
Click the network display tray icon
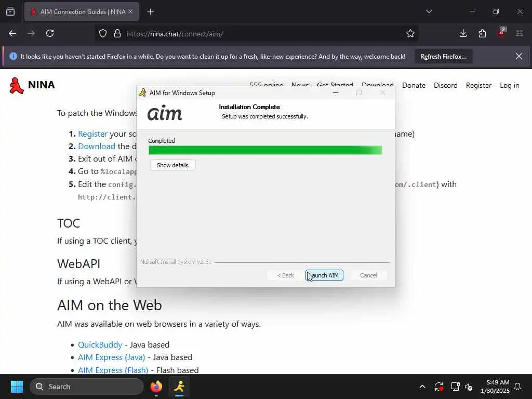click(x=455, y=387)
